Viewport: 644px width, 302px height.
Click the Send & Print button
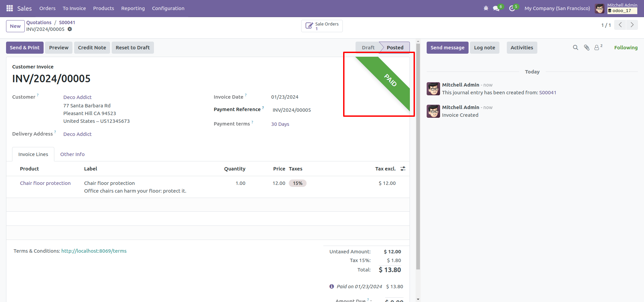pos(25,48)
